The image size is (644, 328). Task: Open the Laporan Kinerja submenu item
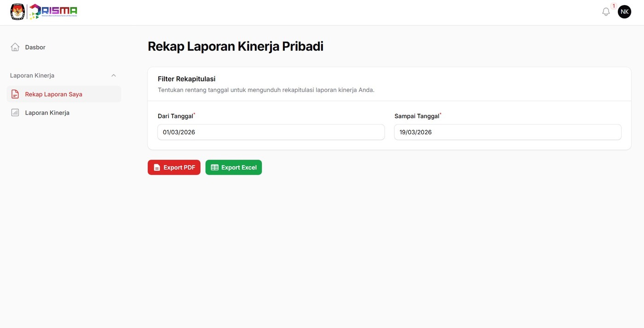point(47,112)
